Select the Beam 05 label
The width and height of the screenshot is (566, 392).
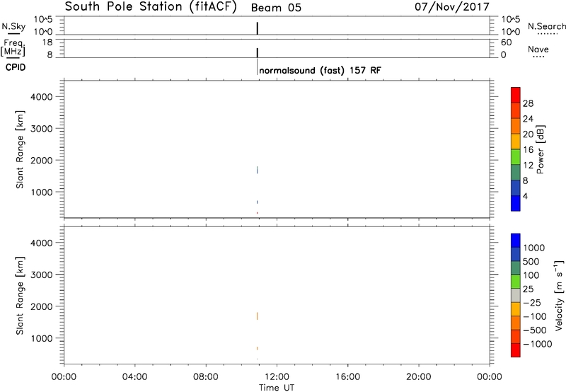276,8
